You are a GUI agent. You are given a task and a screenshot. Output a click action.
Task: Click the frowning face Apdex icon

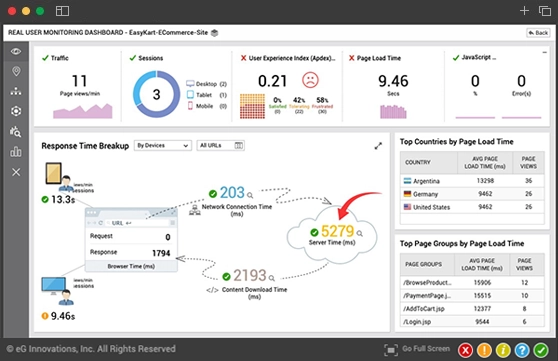310,80
